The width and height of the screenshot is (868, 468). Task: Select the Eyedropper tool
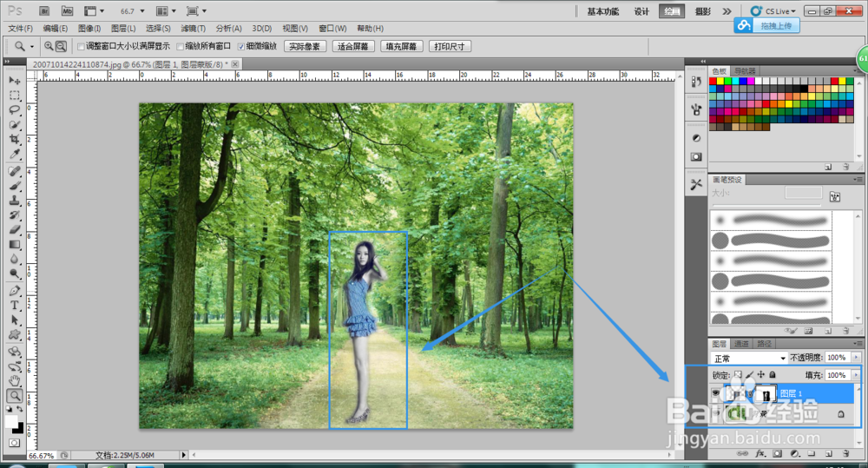click(15, 154)
